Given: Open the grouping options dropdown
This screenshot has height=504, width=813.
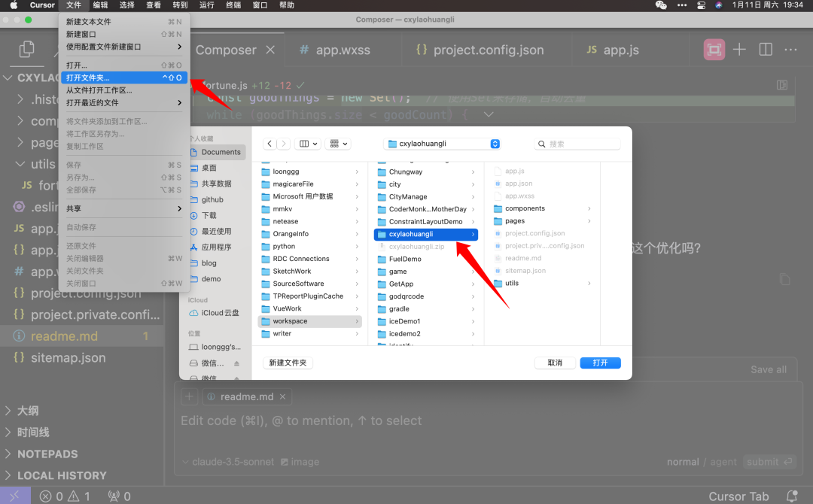Looking at the screenshot, I should tap(339, 144).
